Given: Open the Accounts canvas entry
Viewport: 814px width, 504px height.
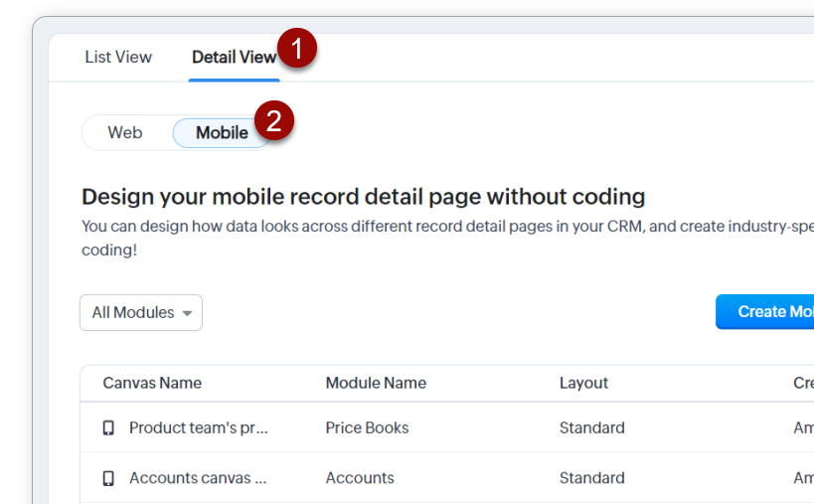Looking at the screenshot, I should pos(198,478).
